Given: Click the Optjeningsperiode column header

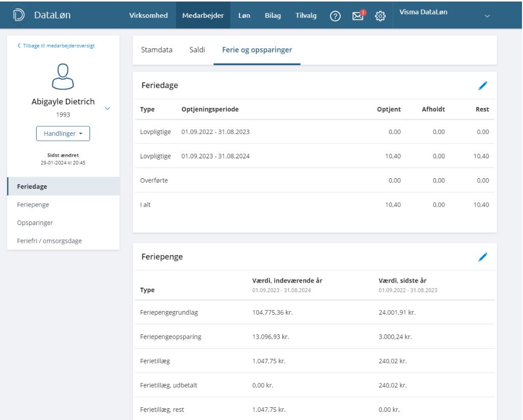Looking at the screenshot, I should 210,109.
